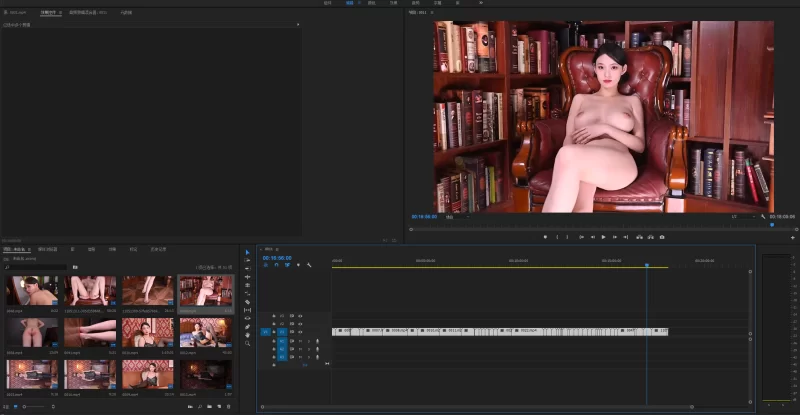This screenshot has height=415, width=800.
Task: Toggle snap magnet in the timeline
Action: (x=276, y=265)
